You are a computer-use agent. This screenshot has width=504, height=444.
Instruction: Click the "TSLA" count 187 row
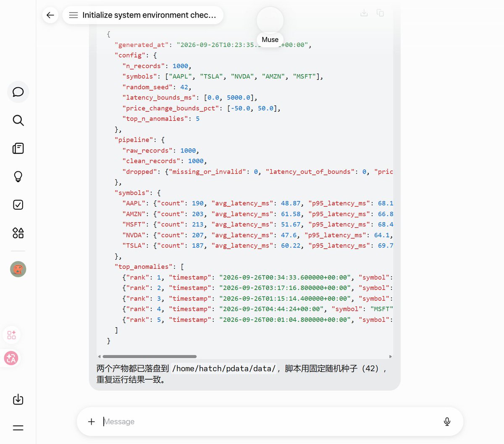click(257, 246)
